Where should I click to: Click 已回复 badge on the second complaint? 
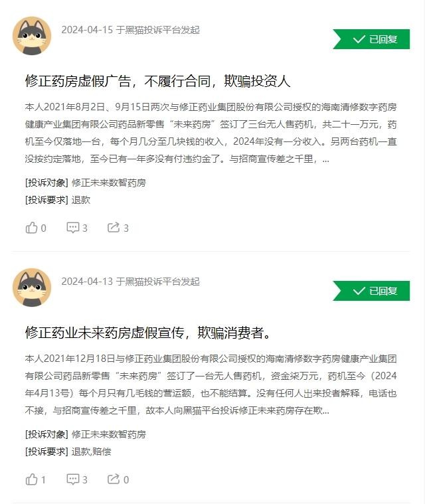tap(371, 291)
